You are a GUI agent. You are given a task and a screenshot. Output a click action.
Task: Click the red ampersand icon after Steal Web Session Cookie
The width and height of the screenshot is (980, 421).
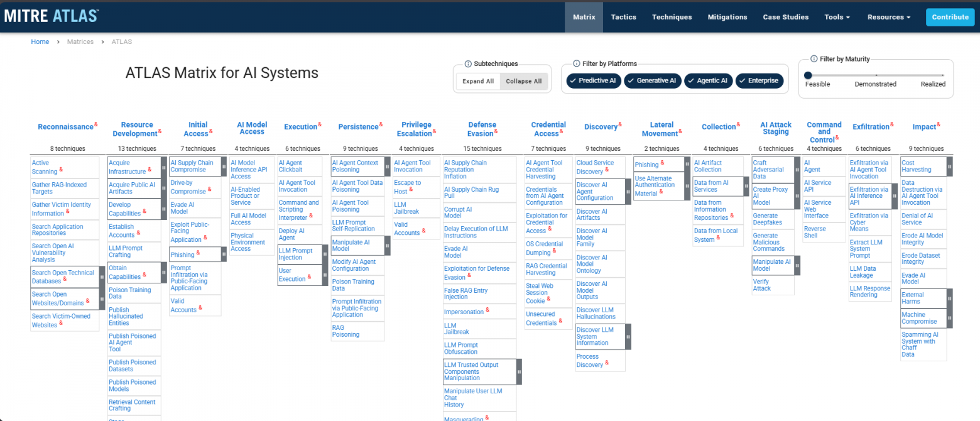(x=548, y=298)
